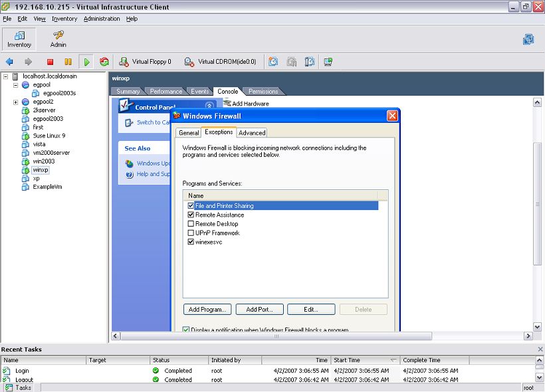Open the View menu
Screen dimensions: 545x392
39,19
